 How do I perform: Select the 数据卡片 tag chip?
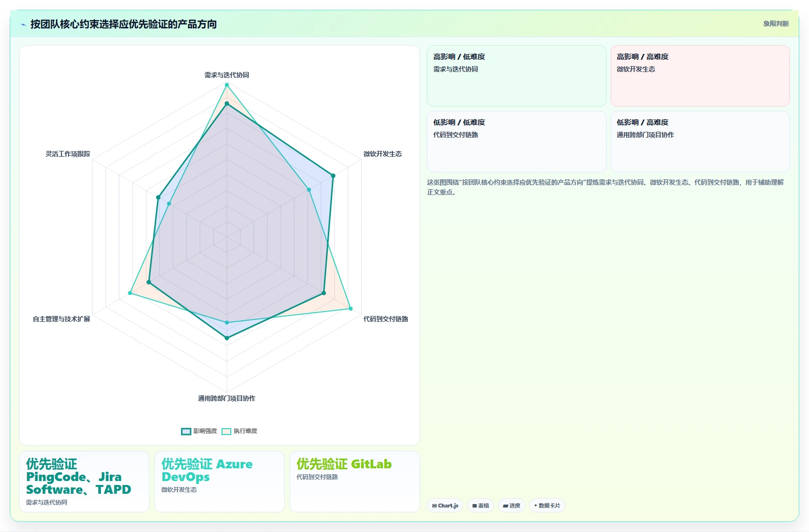tap(547, 506)
